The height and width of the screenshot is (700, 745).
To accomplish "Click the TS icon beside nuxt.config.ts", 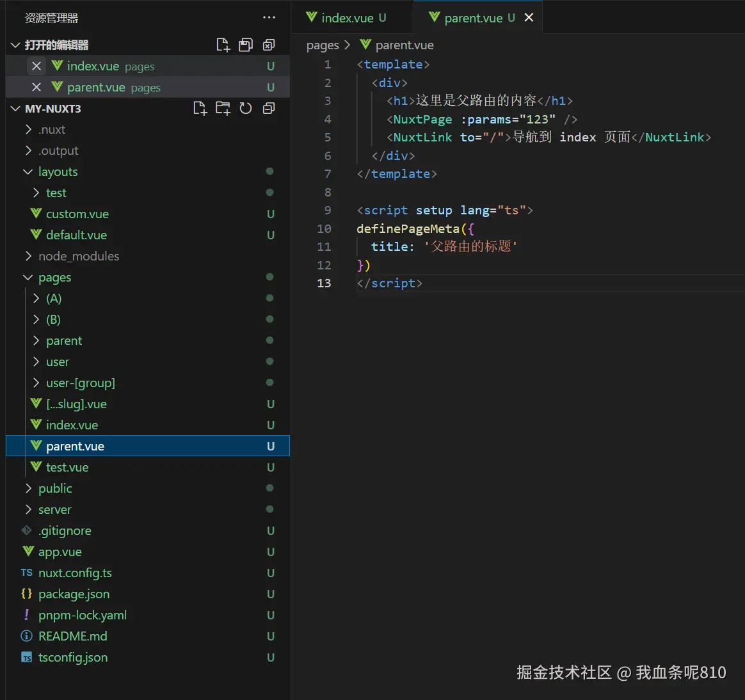I will (27, 573).
